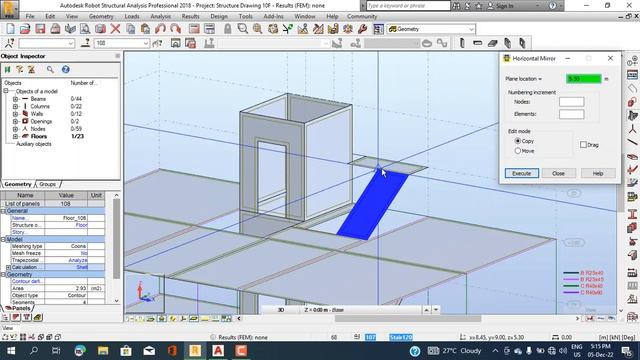This screenshot has height=360, width=640.
Task: Open the Geometry menu
Action: pos(101,16)
